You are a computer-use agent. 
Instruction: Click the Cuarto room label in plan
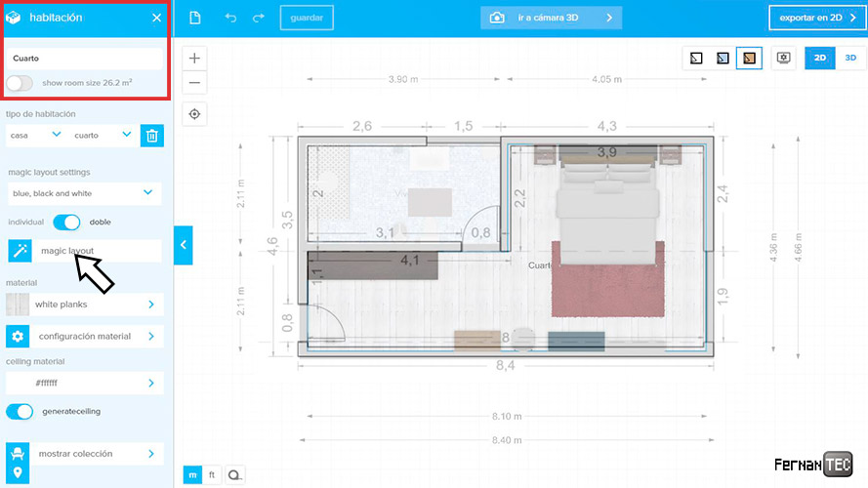click(539, 265)
